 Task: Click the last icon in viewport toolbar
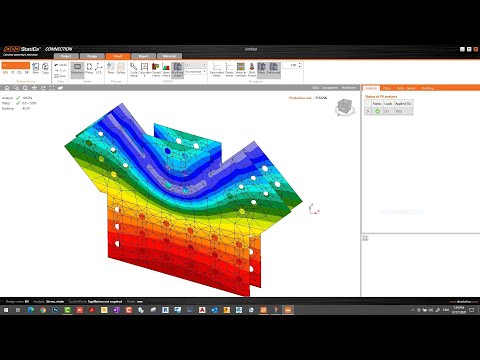pyautogui.click(x=61, y=88)
